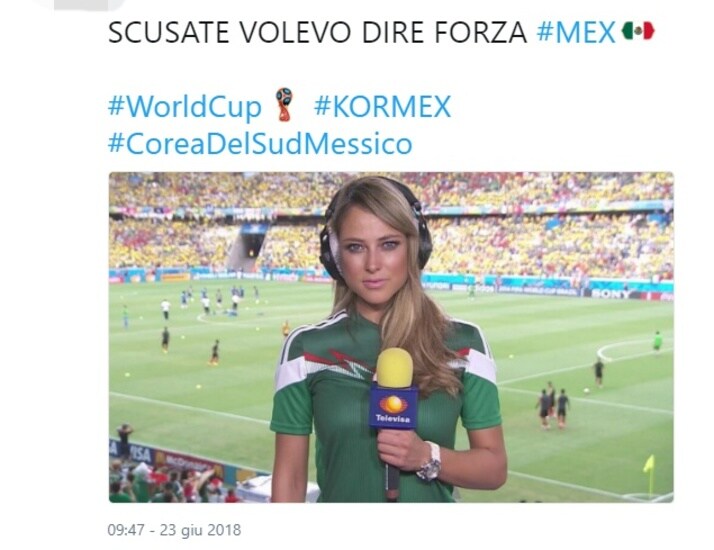Image resolution: width=714 pixels, height=550 pixels.
Task: Click the yellow microphone foam cover
Action: tap(394, 367)
